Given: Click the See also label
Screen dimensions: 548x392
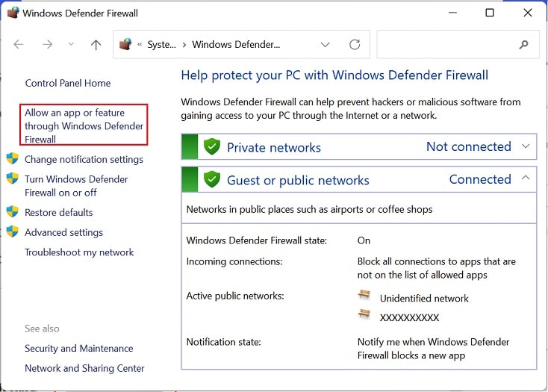Looking at the screenshot, I should point(42,329).
